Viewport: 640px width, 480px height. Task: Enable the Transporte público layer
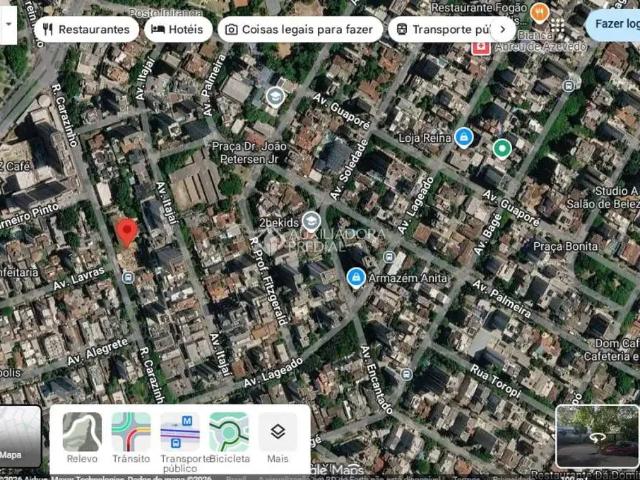[180, 441]
